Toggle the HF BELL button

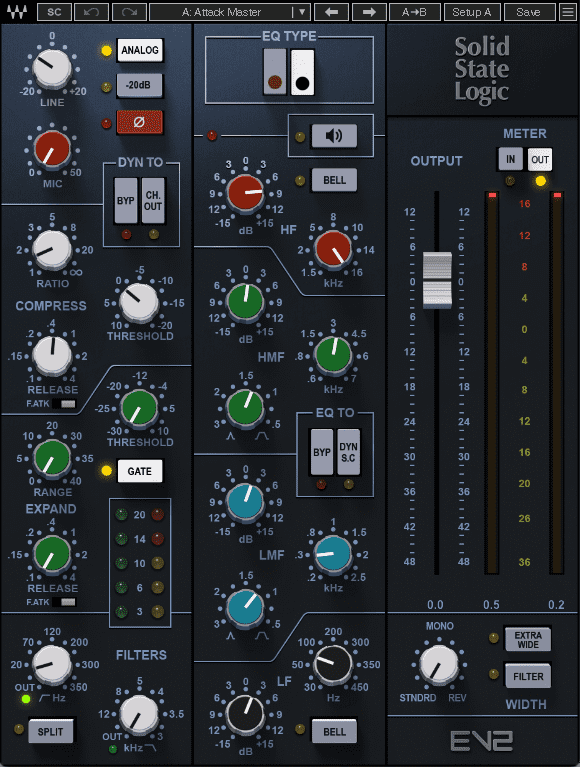[x=334, y=180]
